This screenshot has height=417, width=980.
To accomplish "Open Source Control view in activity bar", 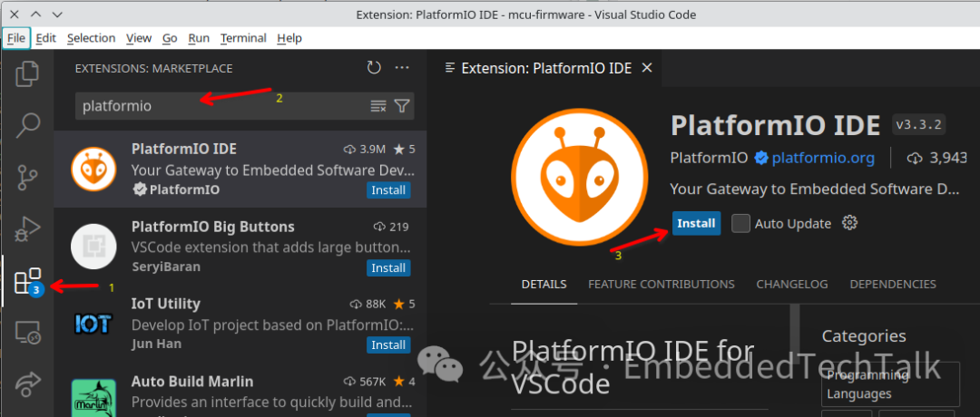I will coord(28,178).
